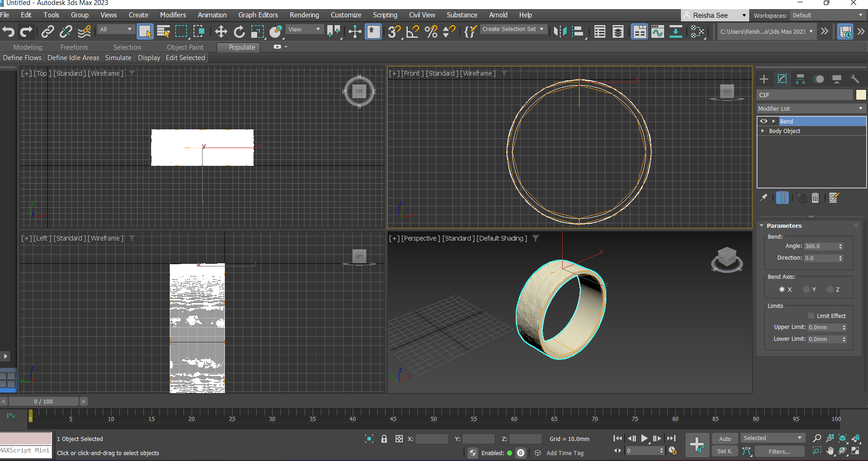The image size is (868, 461).
Task: Open the All selection filter dropdown
Action: coord(116,30)
